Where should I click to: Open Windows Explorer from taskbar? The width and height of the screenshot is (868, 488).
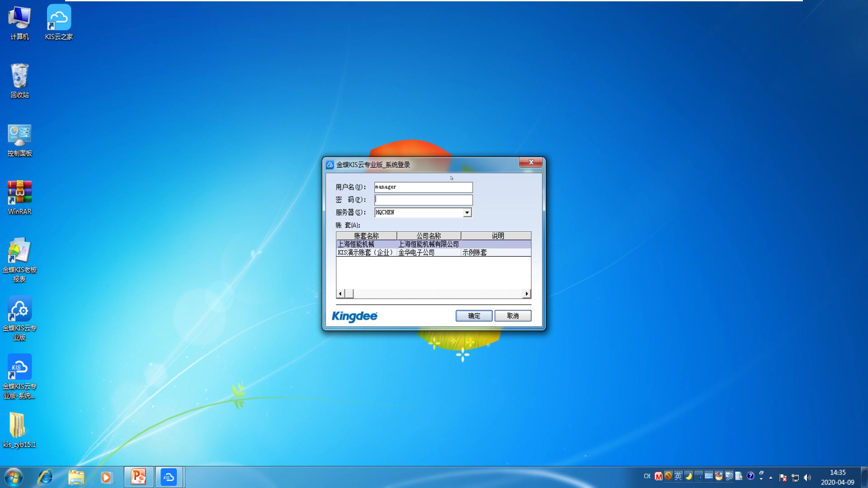tap(76, 477)
